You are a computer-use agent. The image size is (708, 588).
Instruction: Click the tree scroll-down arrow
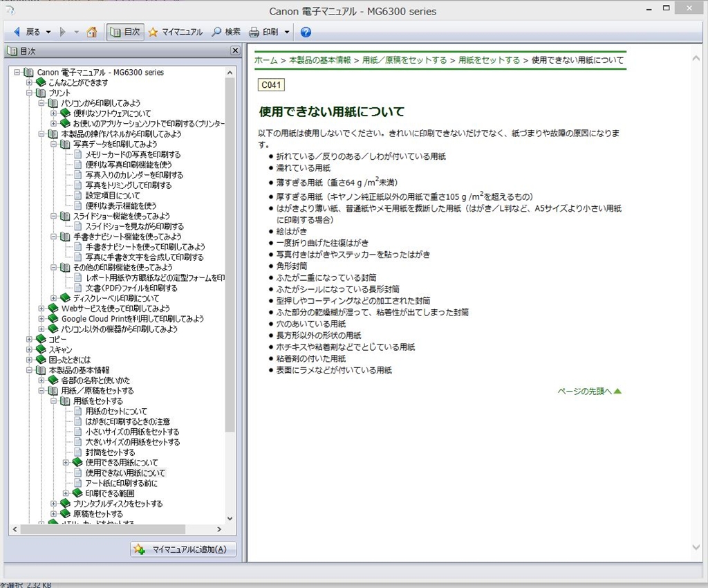(230, 518)
